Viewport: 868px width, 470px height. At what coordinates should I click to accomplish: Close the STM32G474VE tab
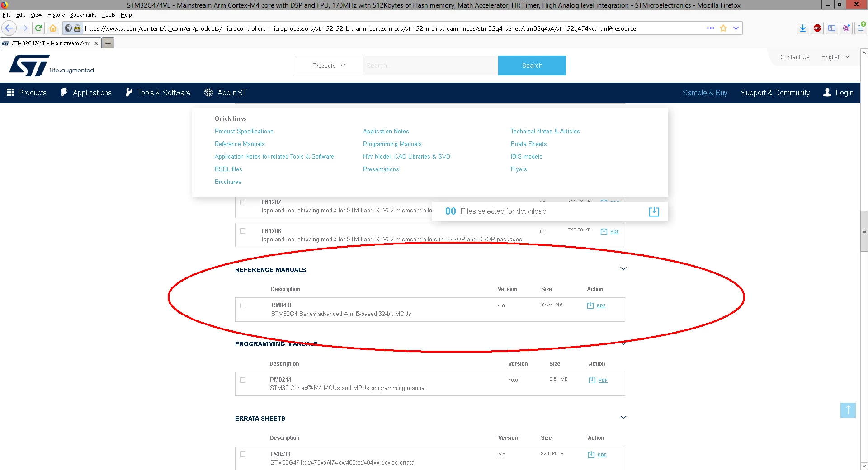point(96,43)
